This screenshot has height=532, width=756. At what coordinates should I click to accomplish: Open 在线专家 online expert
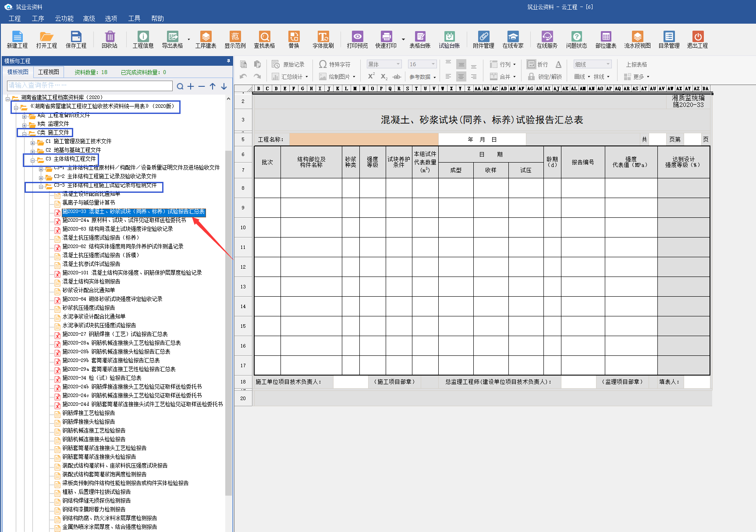[513, 39]
